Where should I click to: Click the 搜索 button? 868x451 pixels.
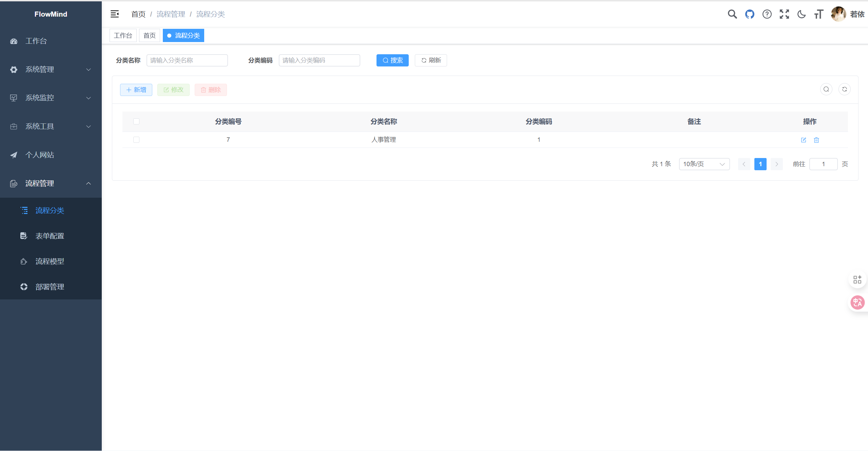coord(392,60)
